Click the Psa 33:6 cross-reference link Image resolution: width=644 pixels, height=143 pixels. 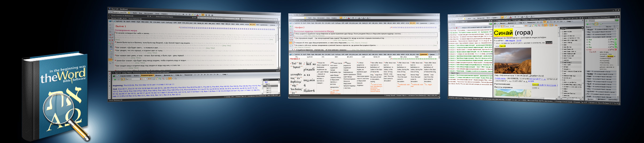pyautogui.click(x=182, y=87)
